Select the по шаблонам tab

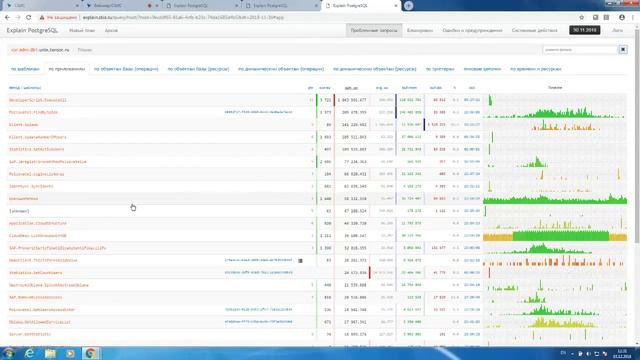pos(25,69)
